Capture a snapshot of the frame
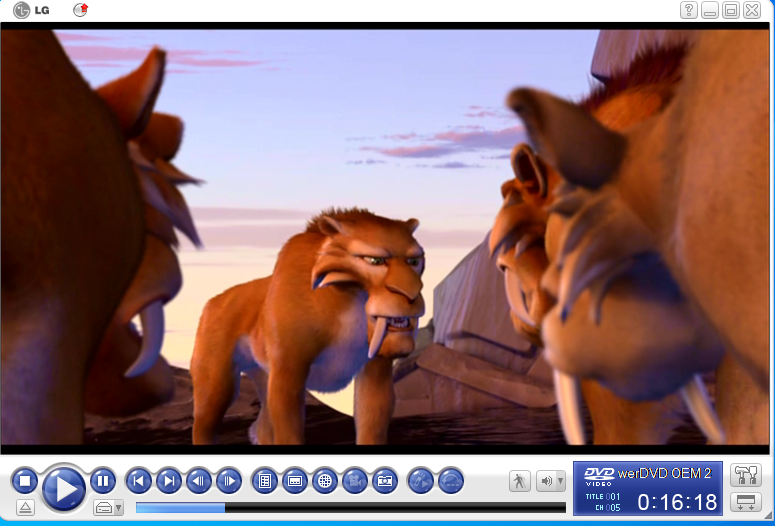Screen dimensions: 775x526 pyautogui.click(x=385, y=481)
